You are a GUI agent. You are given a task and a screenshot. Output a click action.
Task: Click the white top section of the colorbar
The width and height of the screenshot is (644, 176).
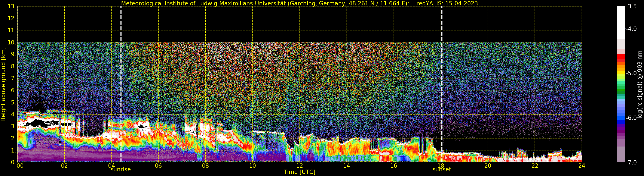[x=621, y=22]
